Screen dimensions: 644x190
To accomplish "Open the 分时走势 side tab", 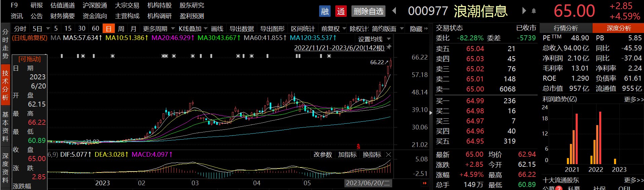I will coord(5,44).
